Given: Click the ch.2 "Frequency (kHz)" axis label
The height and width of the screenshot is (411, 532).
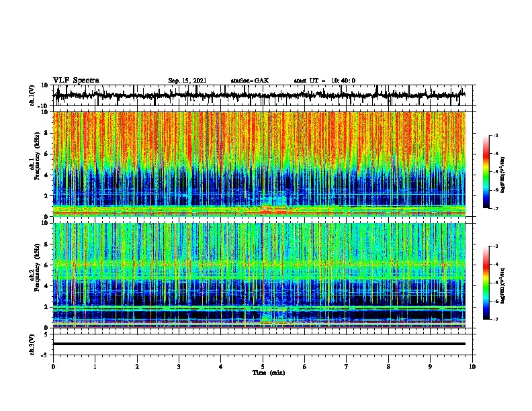Looking at the screenshot, I should click(x=36, y=267).
